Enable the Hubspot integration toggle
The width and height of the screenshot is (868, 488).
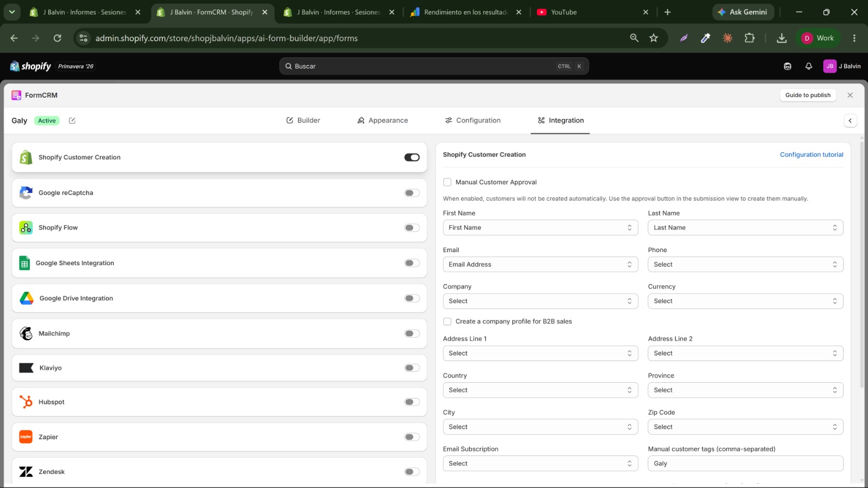tap(412, 402)
